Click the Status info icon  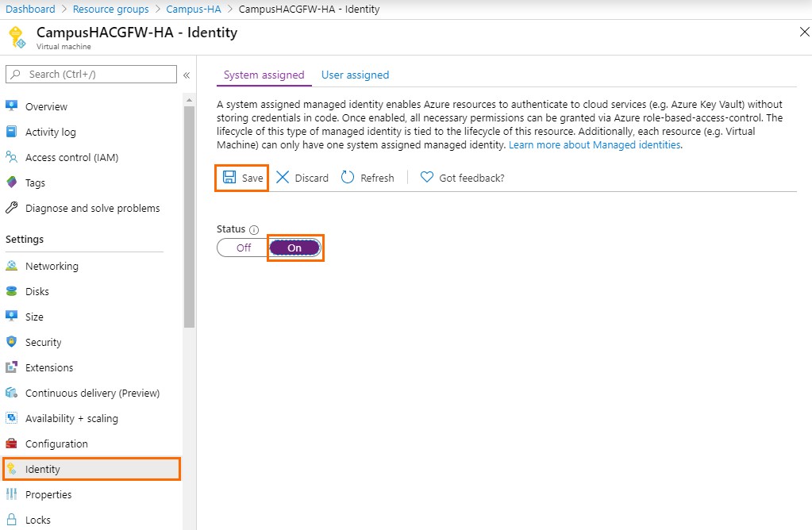(x=254, y=230)
